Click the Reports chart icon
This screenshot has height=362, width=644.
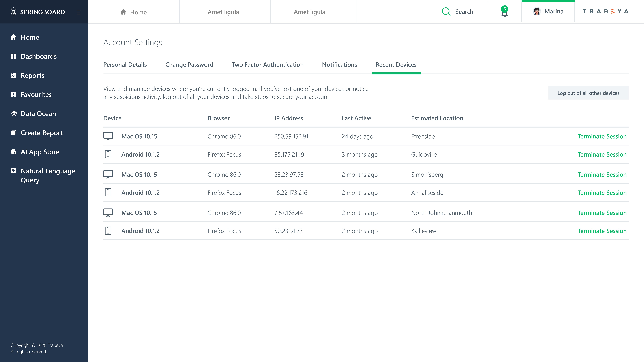click(14, 75)
